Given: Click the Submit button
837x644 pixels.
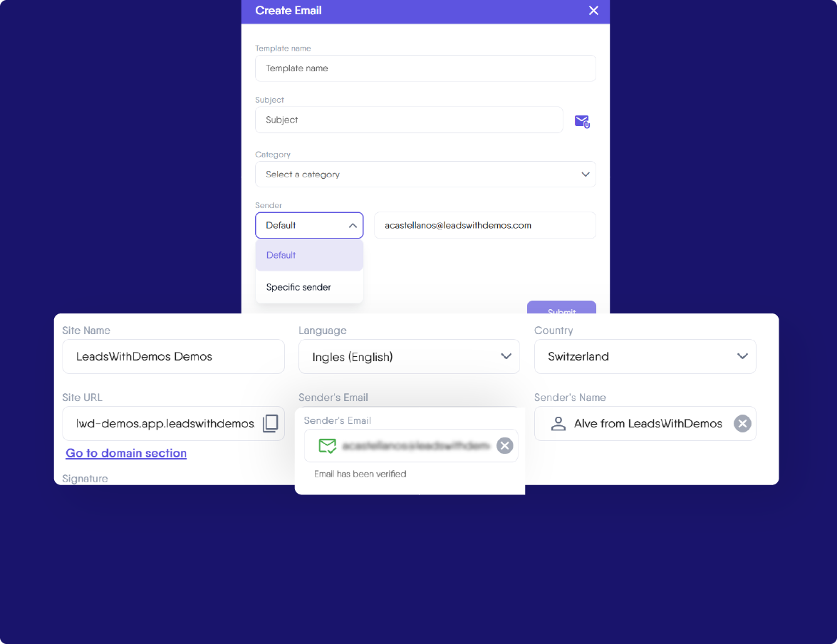Looking at the screenshot, I should pos(561,311).
